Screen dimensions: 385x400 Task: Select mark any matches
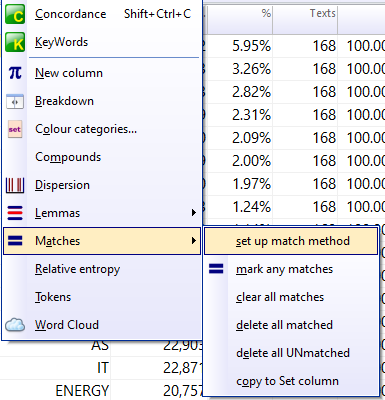click(291, 269)
